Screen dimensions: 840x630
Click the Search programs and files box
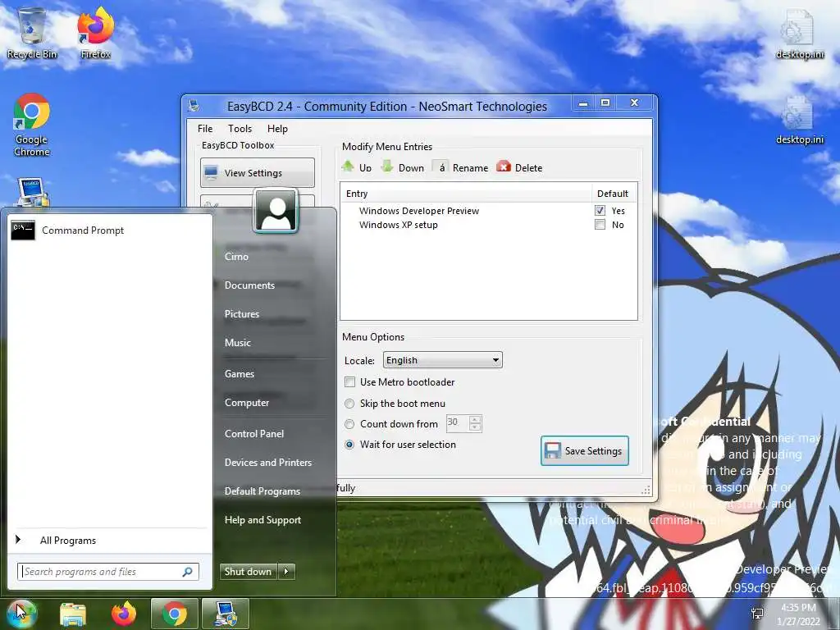pyautogui.click(x=107, y=572)
